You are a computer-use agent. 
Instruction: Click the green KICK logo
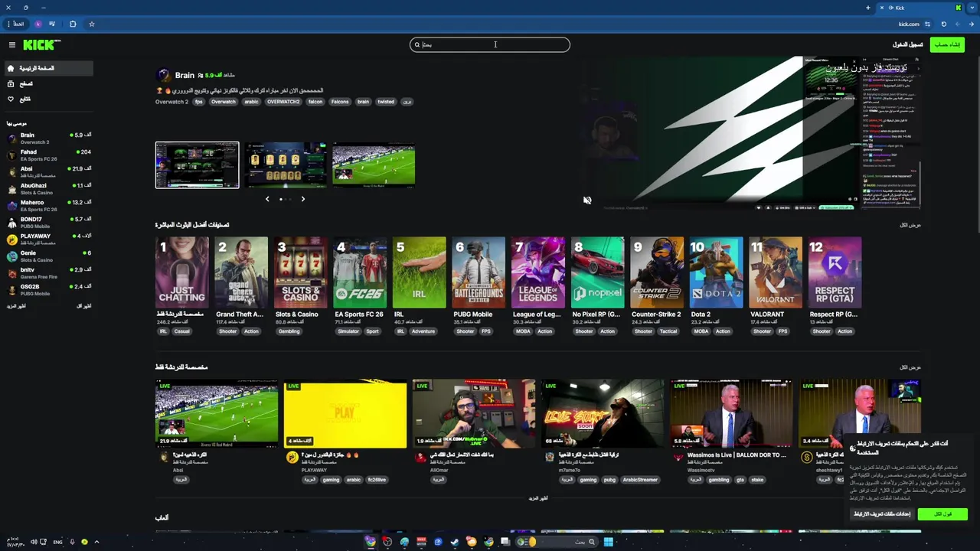pos(41,45)
